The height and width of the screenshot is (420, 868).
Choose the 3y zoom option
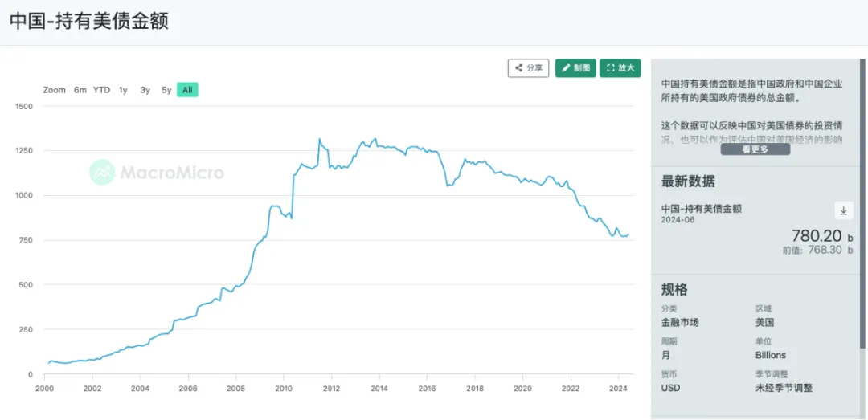point(145,90)
